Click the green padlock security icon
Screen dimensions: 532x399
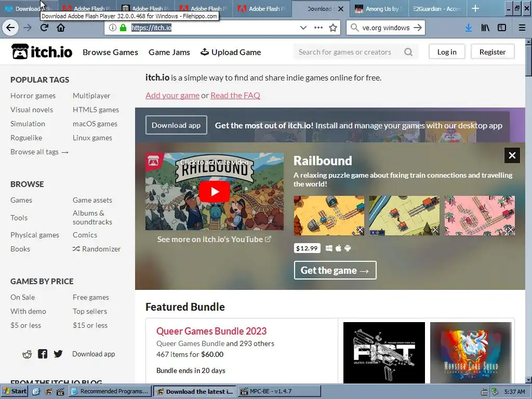[123, 28]
